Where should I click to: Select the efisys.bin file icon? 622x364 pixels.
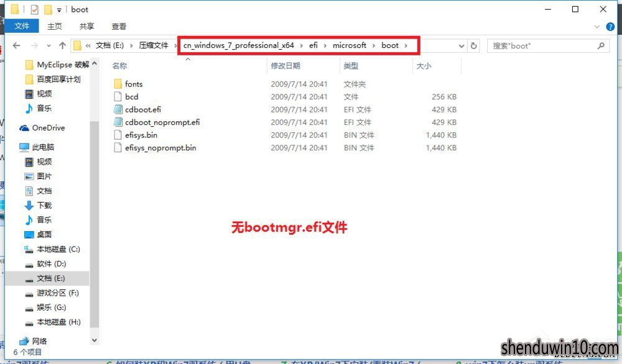point(118,135)
